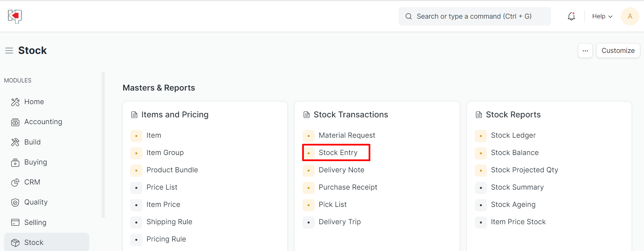Click the Selling module icon
The width and height of the screenshot is (644, 251).
point(15,223)
